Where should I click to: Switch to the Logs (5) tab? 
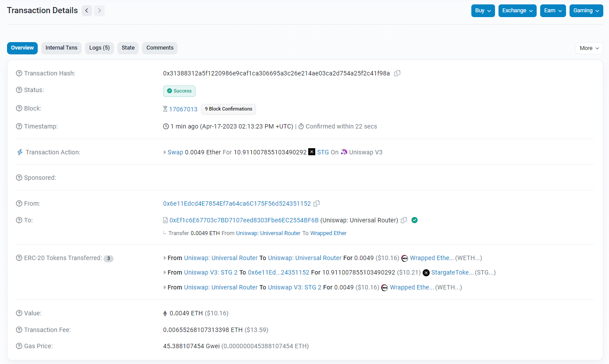coord(100,48)
